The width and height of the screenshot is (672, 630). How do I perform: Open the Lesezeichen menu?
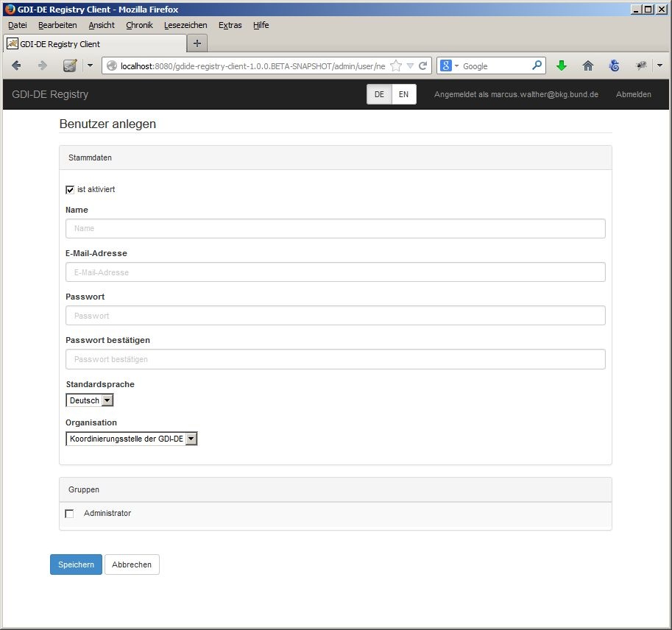[185, 25]
